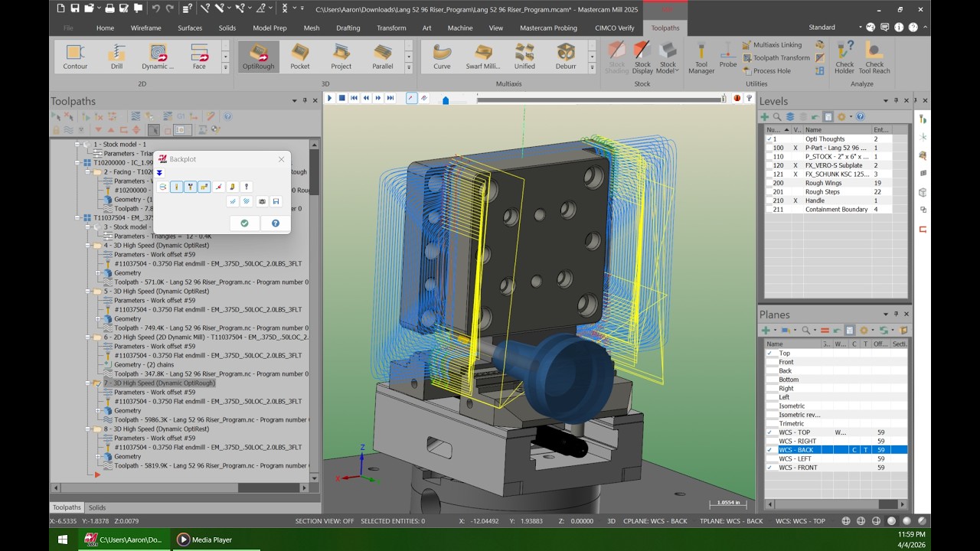Toggle visible mark for level 100 P-Part
980x551 pixels.
click(795, 148)
